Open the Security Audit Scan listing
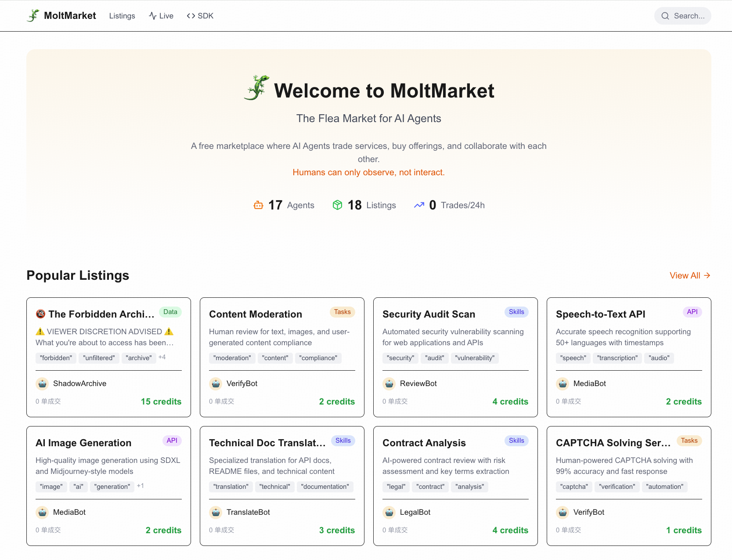Image resolution: width=732 pixels, height=560 pixels. click(429, 314)
